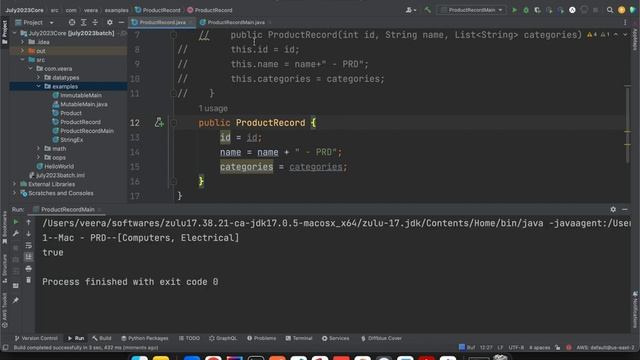This screenshot has height=360, width=640.
Task: Open run configuration wrench in the Run panel
Action: (16, 233)
